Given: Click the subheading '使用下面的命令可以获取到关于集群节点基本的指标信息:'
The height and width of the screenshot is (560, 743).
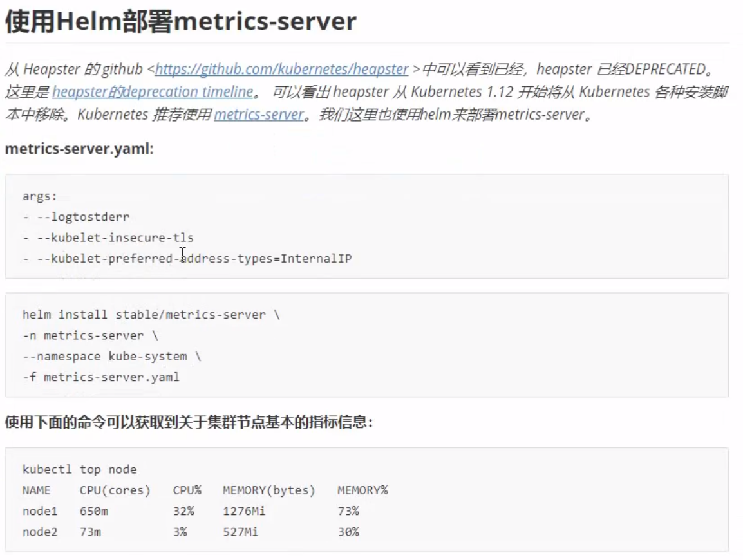Looking at the screenshot, I should 189,422.
